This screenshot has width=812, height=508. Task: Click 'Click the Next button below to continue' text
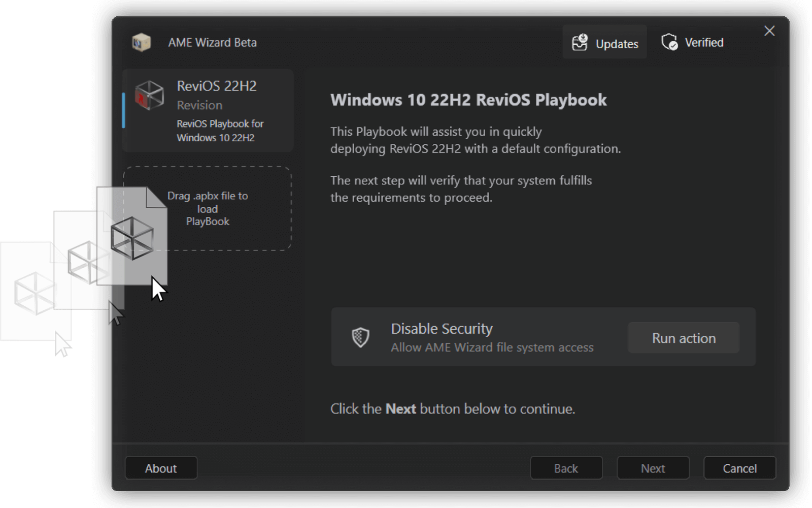pos(453,409)
